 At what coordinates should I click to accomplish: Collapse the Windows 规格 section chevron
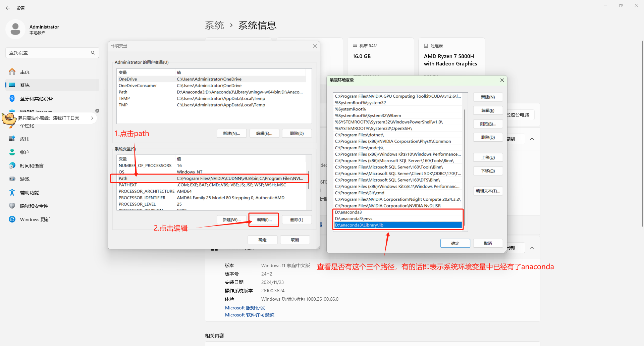coord(532,248)
